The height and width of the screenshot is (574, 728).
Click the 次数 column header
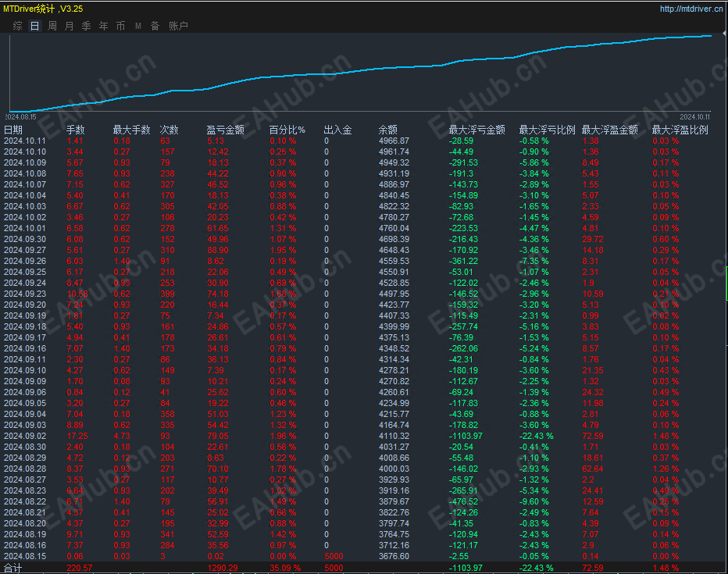click(x=169, y=130)
